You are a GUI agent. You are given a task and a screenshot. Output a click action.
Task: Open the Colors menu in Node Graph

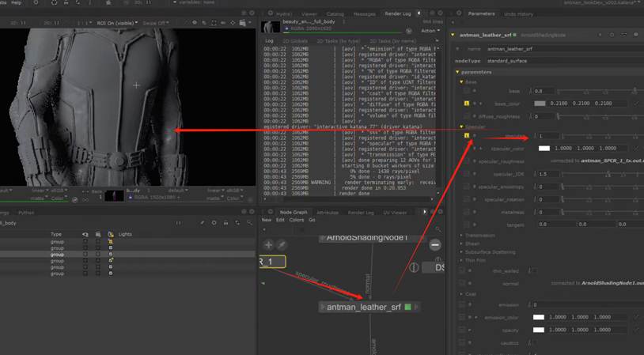[296, 220]
